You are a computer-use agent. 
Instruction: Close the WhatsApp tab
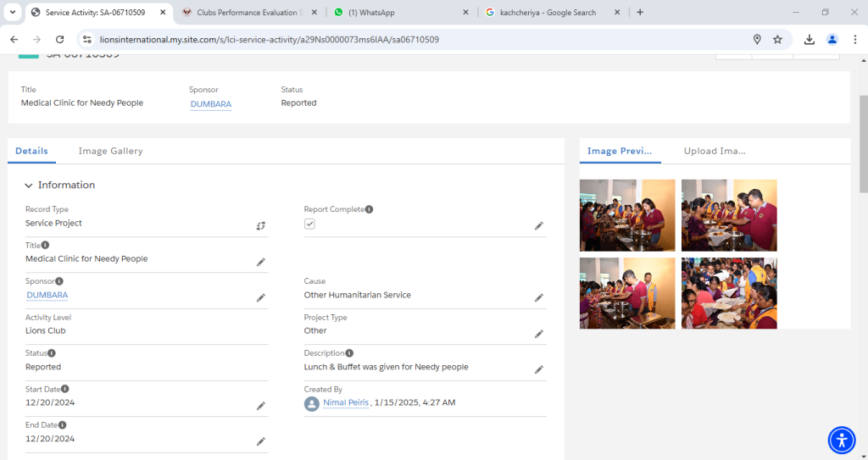[465, 12]
